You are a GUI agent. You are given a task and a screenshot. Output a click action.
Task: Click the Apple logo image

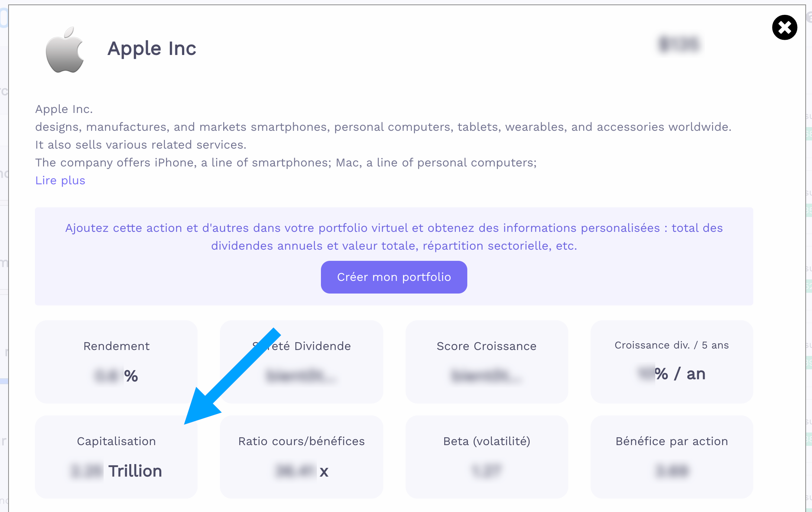(65, 49)
